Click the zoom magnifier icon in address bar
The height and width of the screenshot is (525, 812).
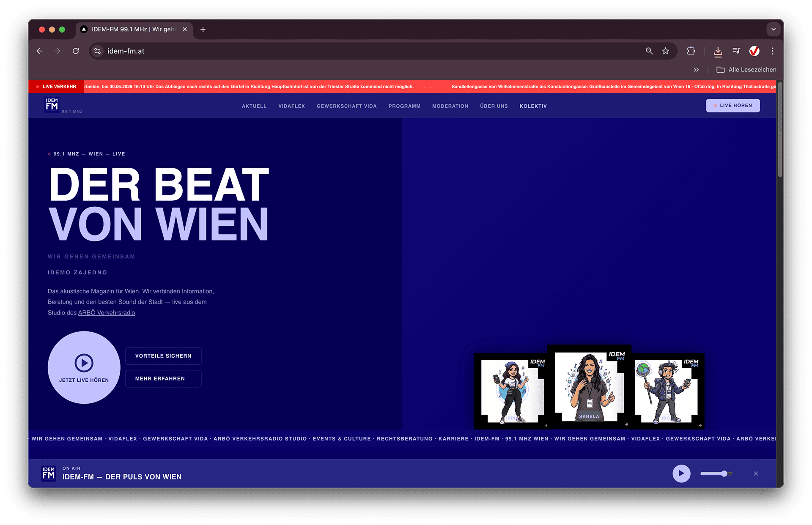649,51
